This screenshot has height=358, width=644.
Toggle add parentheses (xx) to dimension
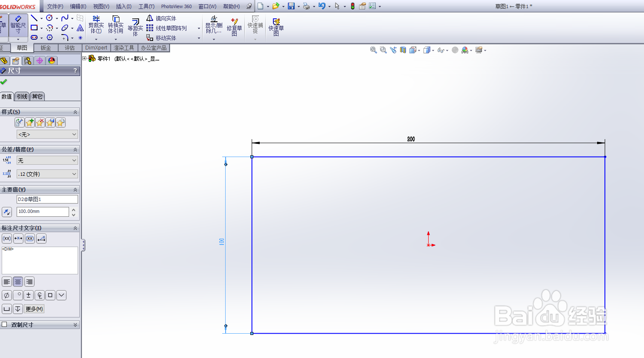click(x=7, y=239)
